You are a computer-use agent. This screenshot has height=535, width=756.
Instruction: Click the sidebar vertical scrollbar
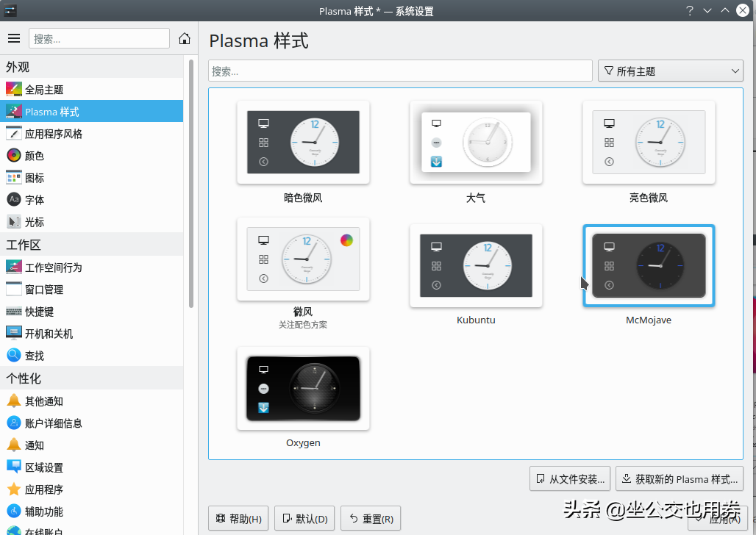click(191, 183)
